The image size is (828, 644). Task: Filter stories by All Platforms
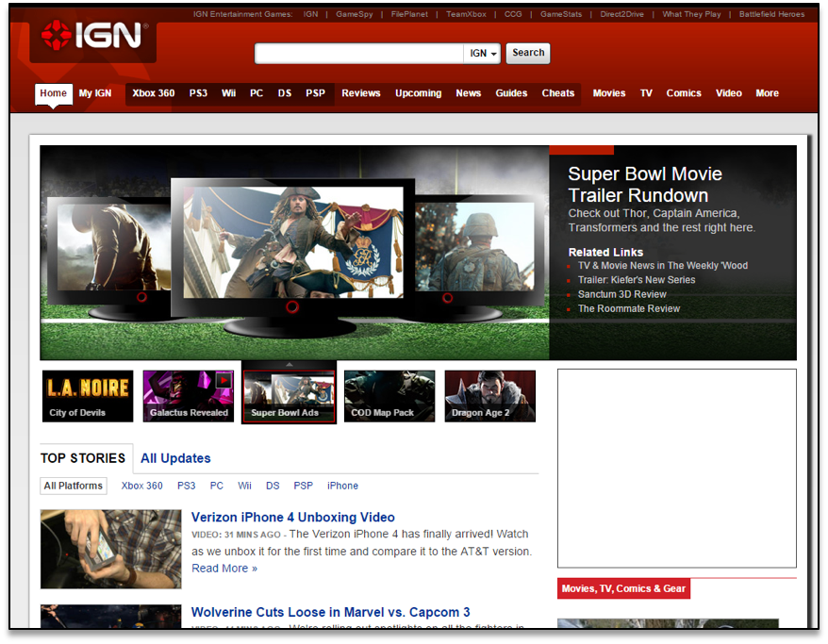74,486
